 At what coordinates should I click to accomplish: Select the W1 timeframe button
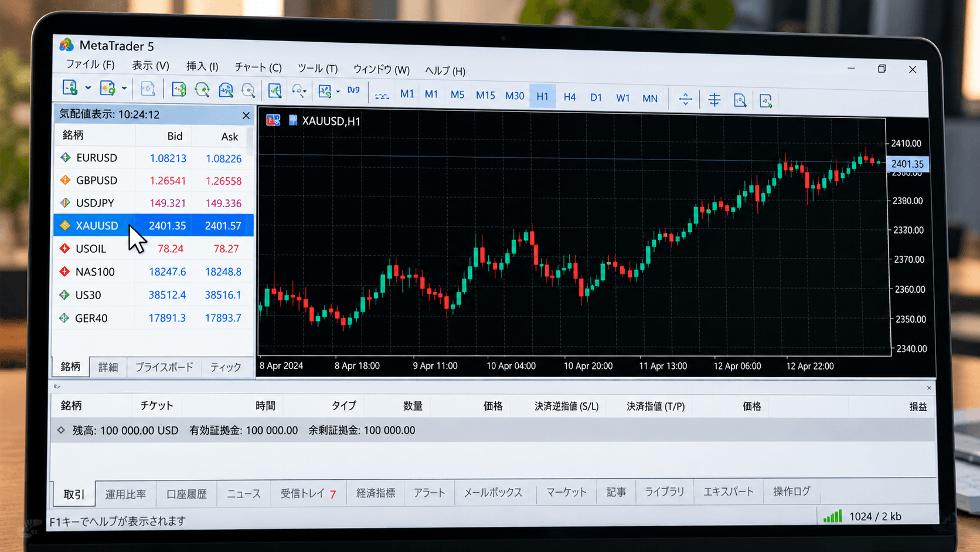point(622,98)
